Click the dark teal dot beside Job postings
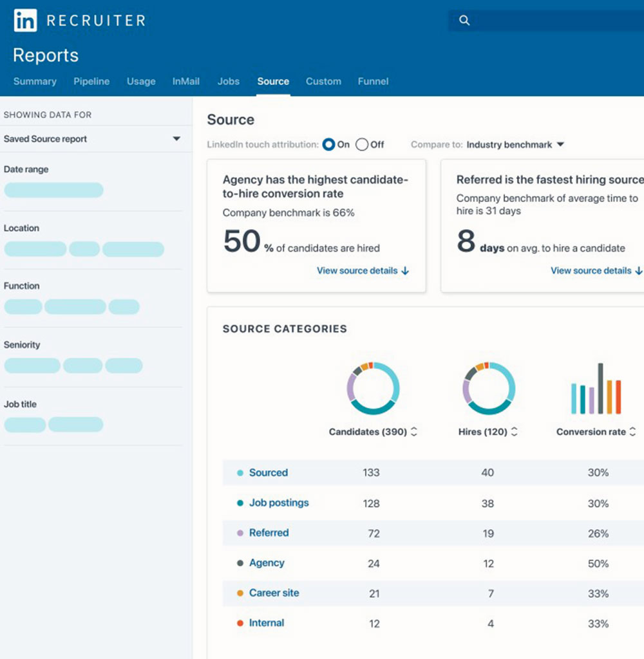Viewport: 644px width, 659px height. [x=240, y=503]
